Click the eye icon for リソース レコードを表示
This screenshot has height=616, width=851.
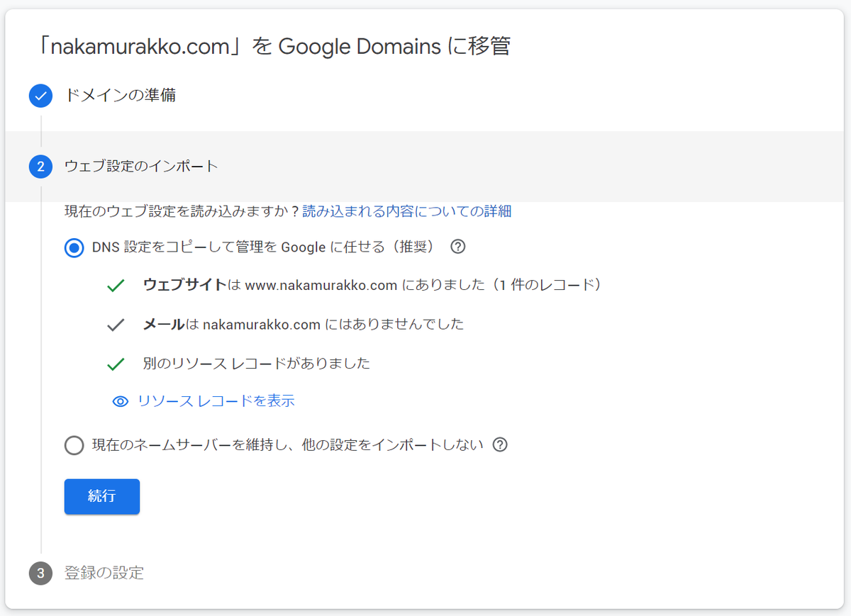121,401
